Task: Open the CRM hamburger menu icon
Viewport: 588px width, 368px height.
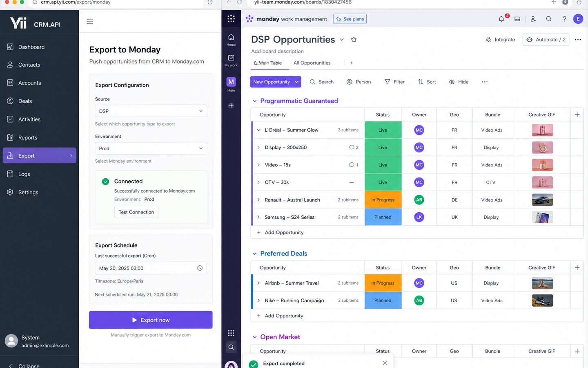Action: (90, 21)
